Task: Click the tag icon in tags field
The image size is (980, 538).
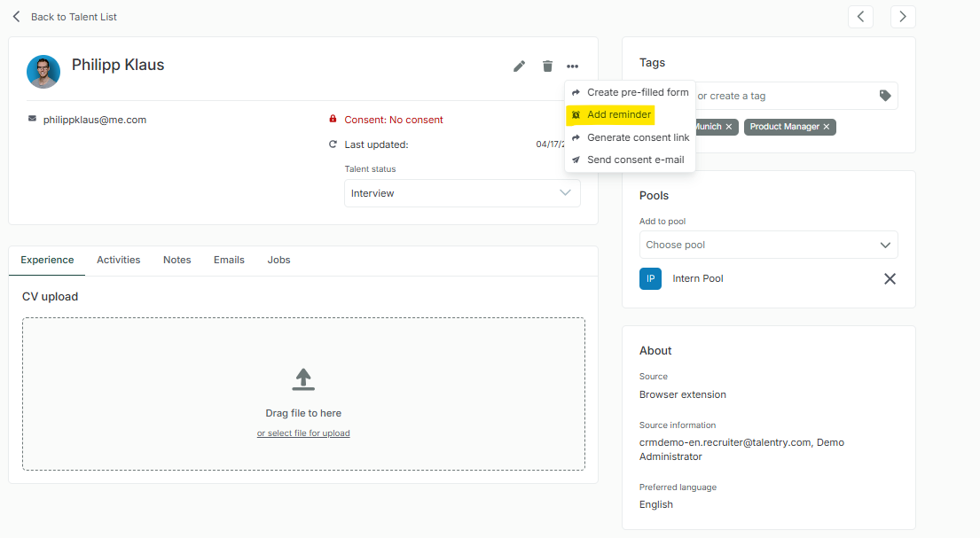Action: click(884, 96)
